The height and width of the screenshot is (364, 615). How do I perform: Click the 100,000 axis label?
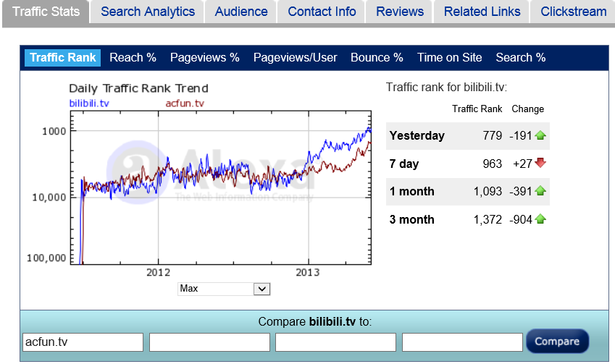pyautogui.click(x=46, y=258)
